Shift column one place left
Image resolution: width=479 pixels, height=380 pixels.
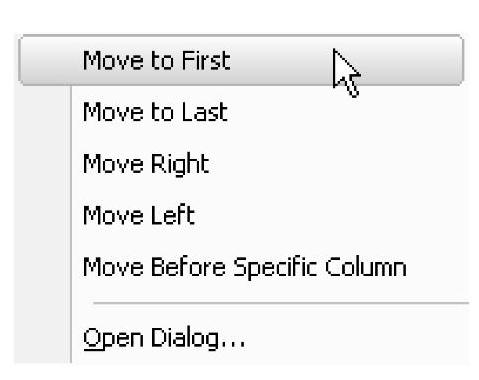coord(240,215)
